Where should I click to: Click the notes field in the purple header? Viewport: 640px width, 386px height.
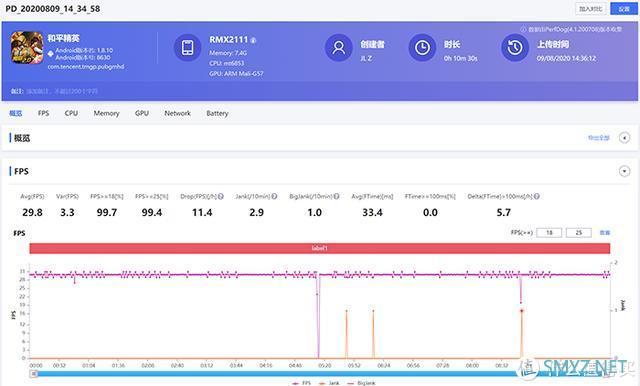(x=62, y=91)
